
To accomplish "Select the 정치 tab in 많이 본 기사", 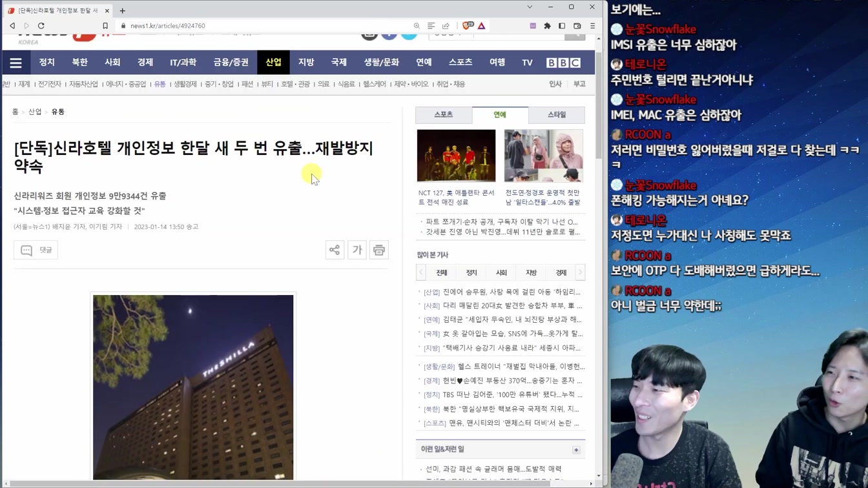I will coord(471,272).
